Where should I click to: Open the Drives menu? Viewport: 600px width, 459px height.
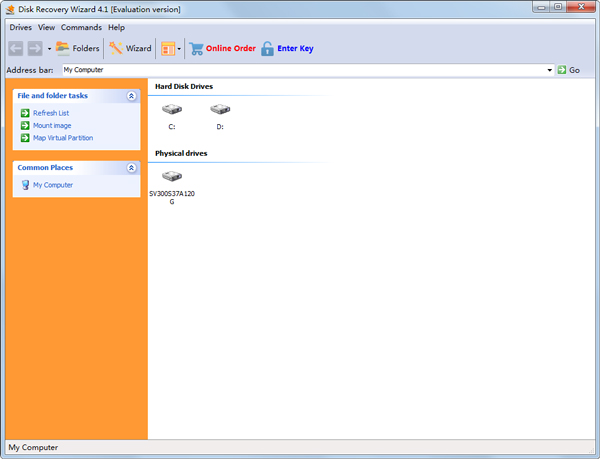pos(20,28)
